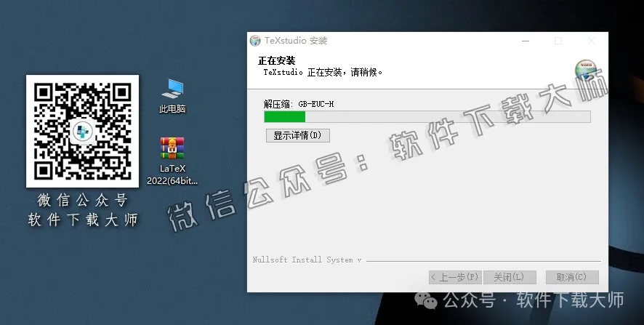Minimize the TeXstudio installer window
The height and width of the screenshot is (325, 644).
[x=526, y=41]
